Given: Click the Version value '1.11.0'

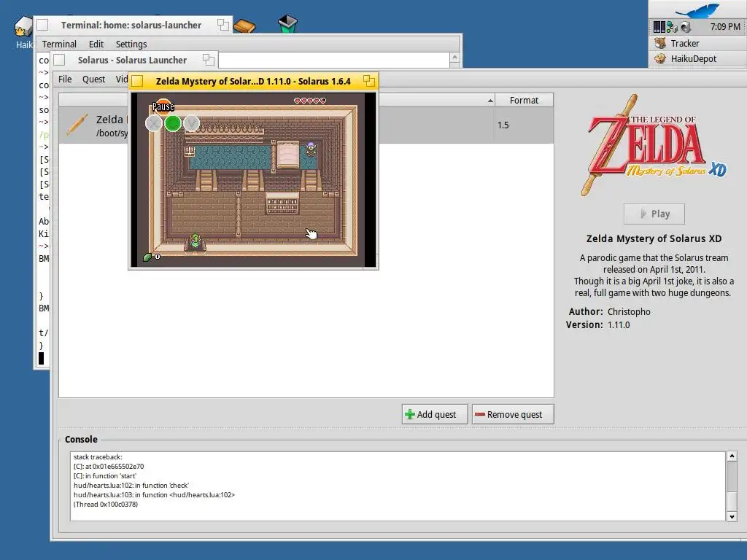Looking at the screenshot, I should tap(619, 324).
